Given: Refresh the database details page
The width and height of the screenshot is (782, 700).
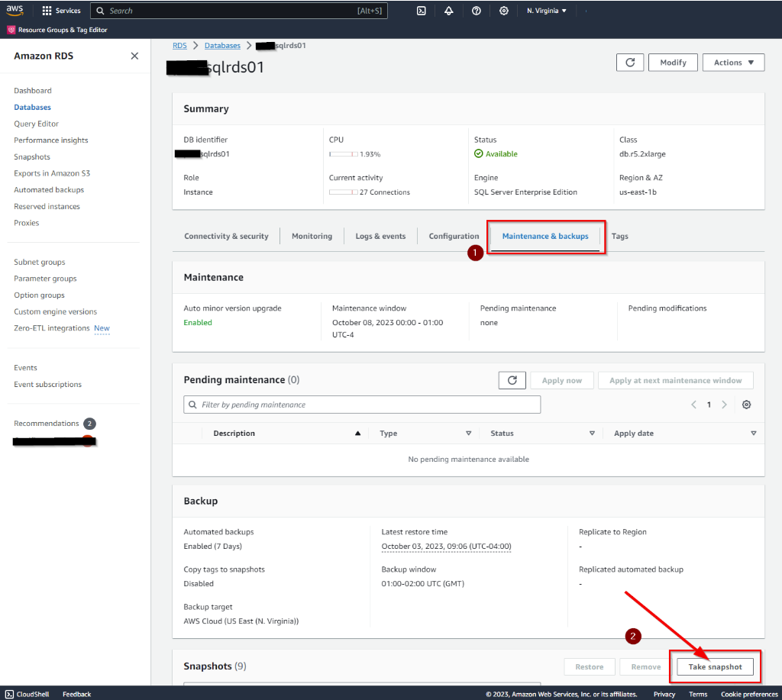Looking at the screenshot, I should point(630,63).
